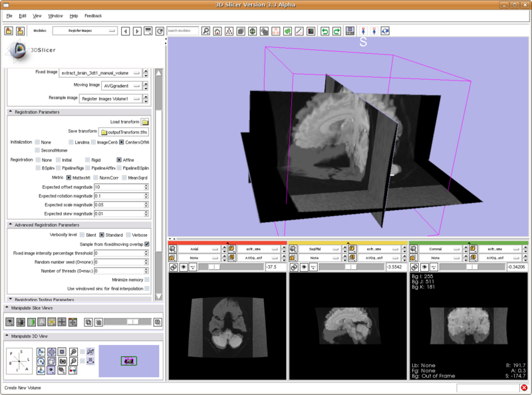Click the Load transform button

click(145, 122)
